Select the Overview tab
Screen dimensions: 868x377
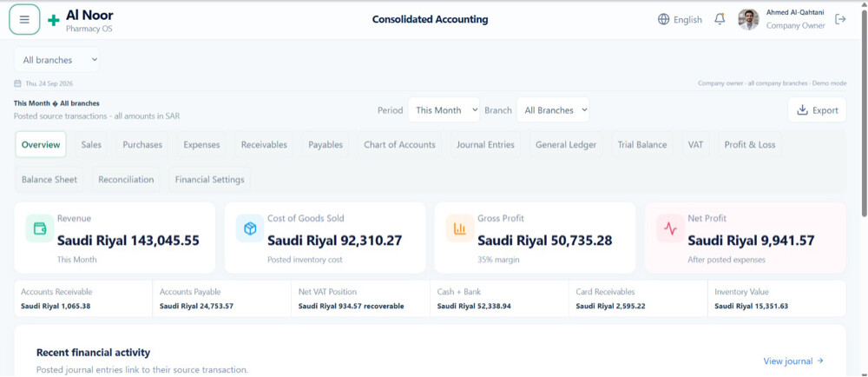click(x=41, y=144)
